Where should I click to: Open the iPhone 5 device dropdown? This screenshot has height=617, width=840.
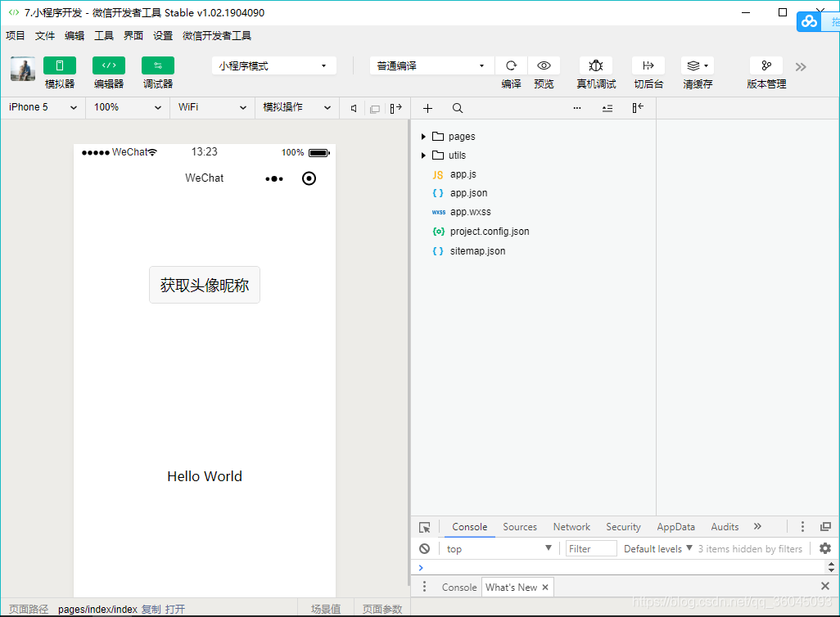(x=43, y=107)
